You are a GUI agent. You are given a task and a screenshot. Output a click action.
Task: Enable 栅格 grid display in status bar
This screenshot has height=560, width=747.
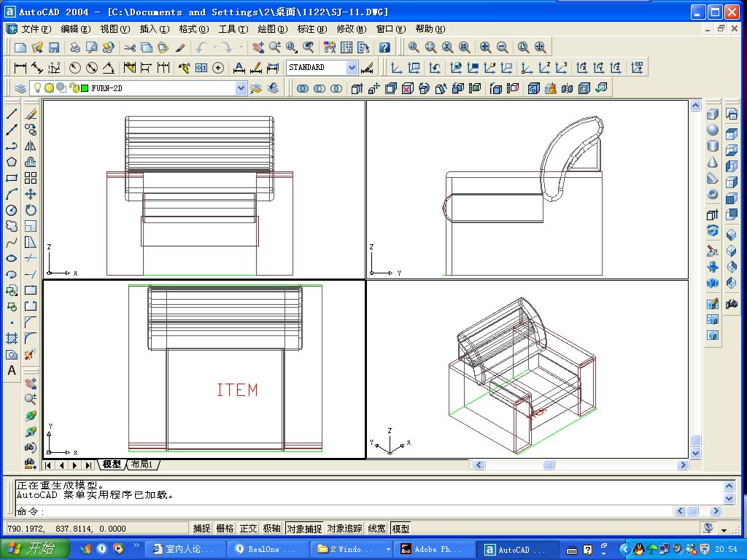(x=225, y=529)
